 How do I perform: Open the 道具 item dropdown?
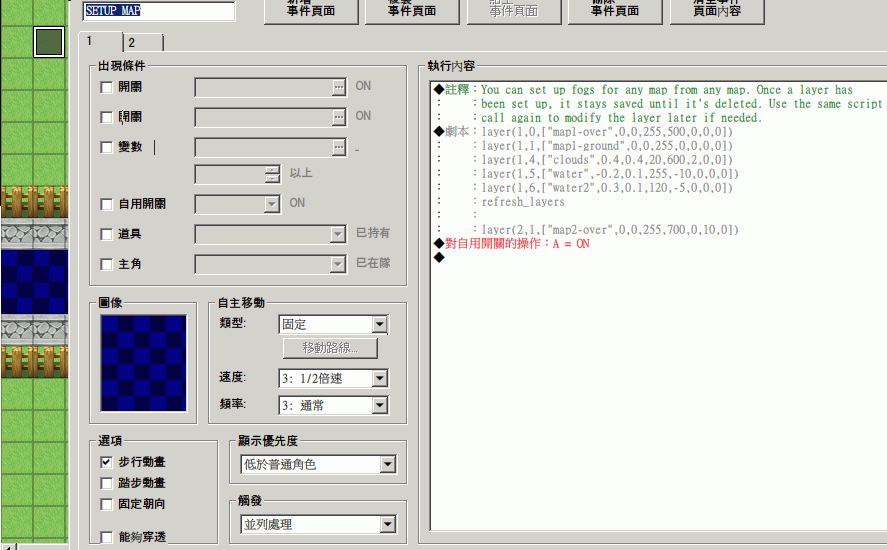pos(338,234)
